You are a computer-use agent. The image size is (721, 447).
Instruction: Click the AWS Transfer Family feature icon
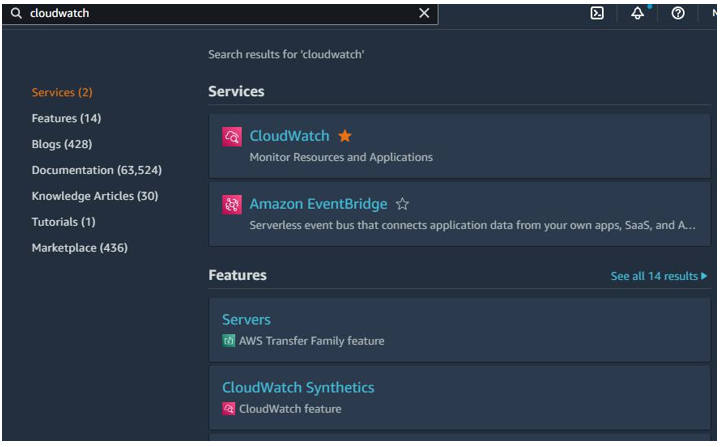229,341
